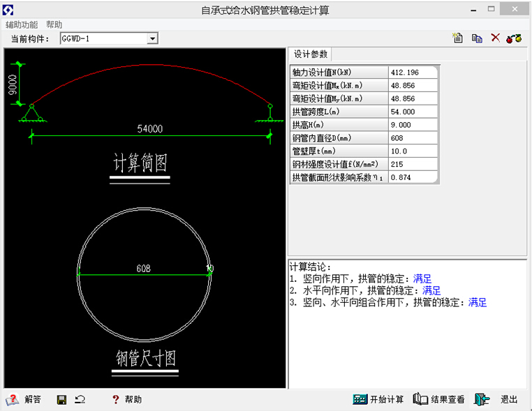Click the 608 diameter dimension in drawing

click(x=143, y=269)
